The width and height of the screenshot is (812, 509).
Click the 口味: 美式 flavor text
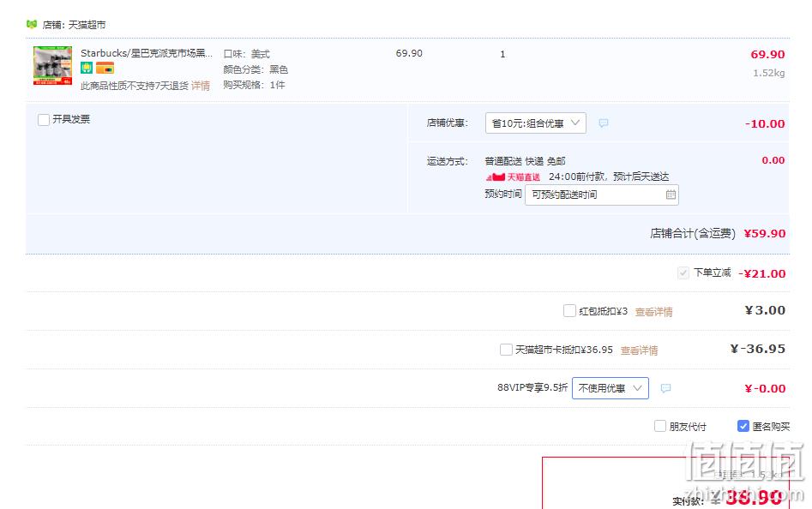tap(246, 54)
